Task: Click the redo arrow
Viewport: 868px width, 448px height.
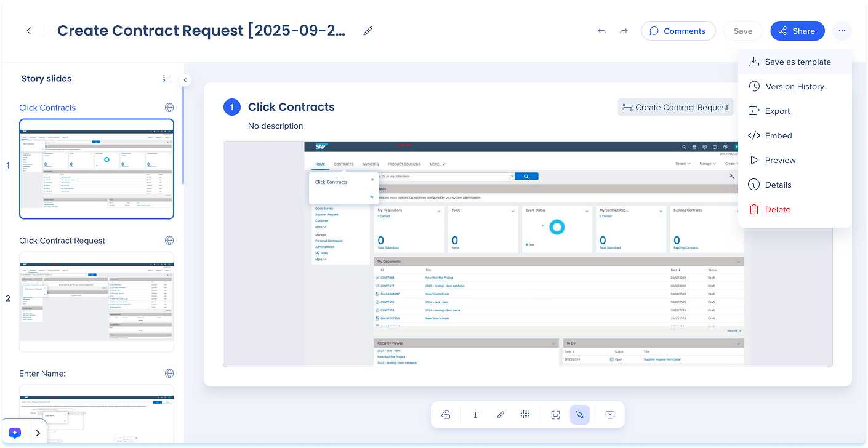Action: 624,31
